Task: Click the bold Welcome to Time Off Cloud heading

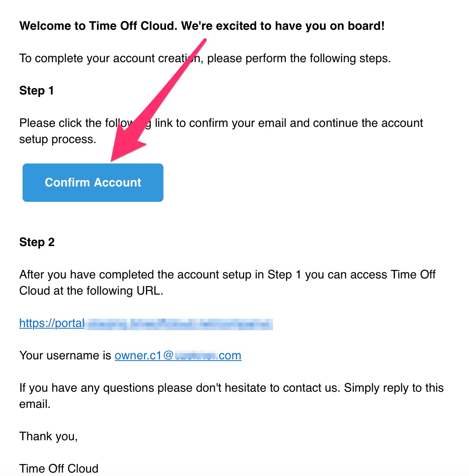Action: [x=202, y=26]
